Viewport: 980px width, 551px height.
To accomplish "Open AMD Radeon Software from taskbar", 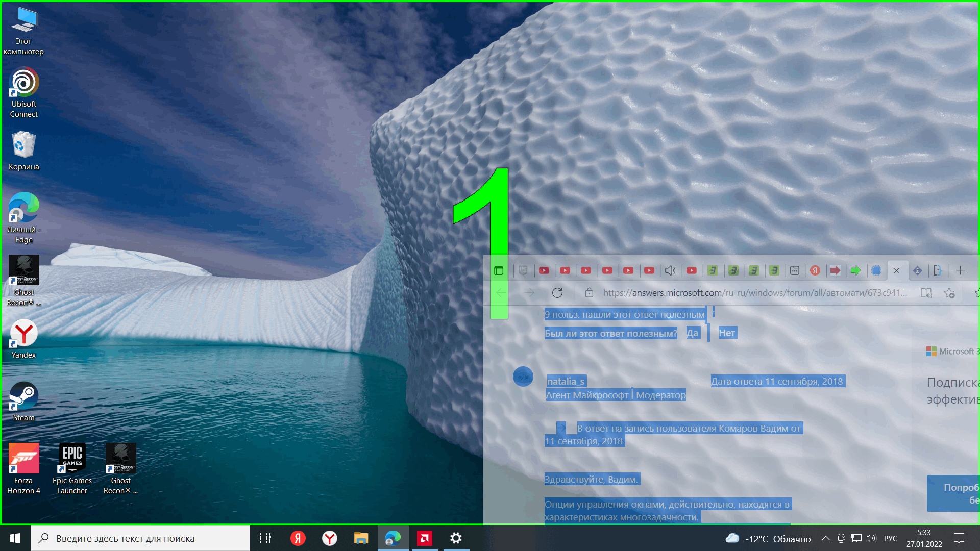I will click(425, 538).
